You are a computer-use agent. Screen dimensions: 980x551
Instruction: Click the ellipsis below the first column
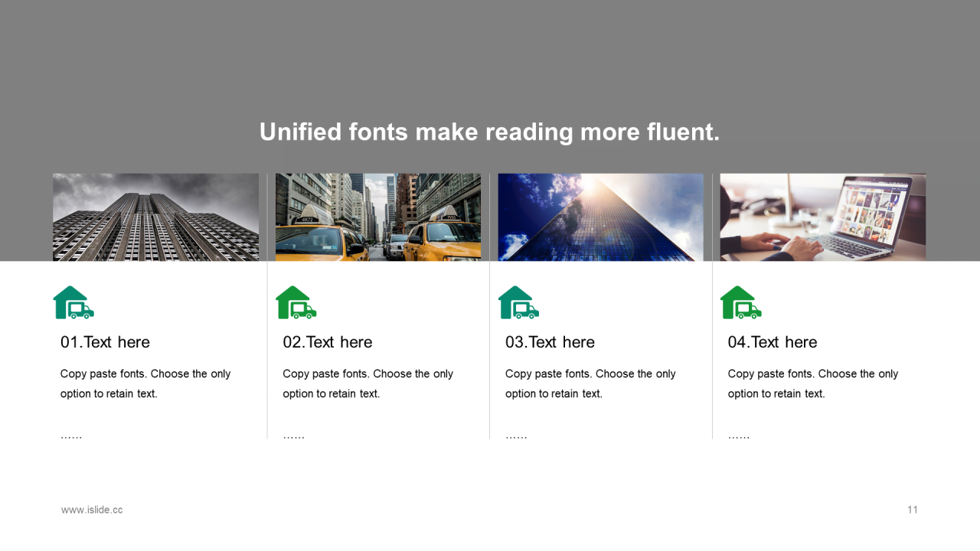point(71,436)
